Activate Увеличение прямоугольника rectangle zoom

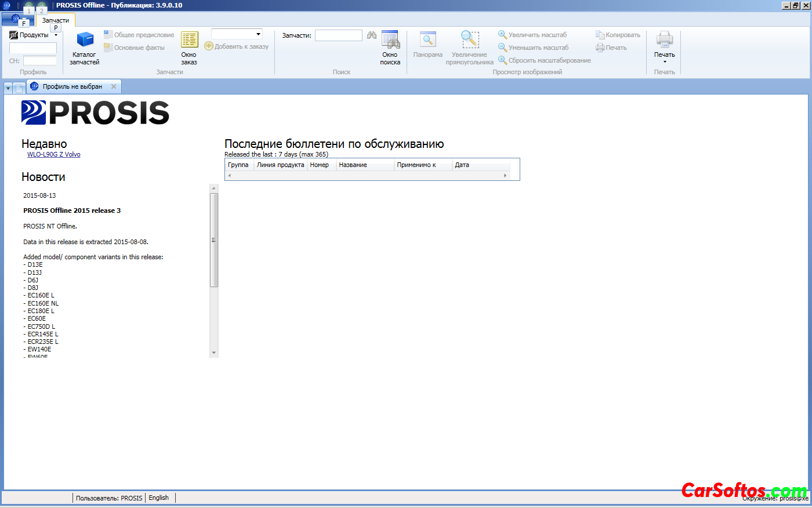[x=470, y=48]
